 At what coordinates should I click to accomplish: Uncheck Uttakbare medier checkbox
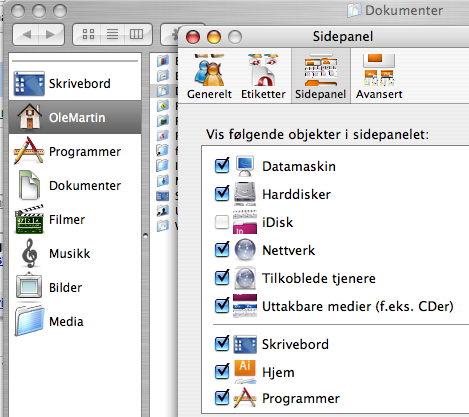click(222, 306)
